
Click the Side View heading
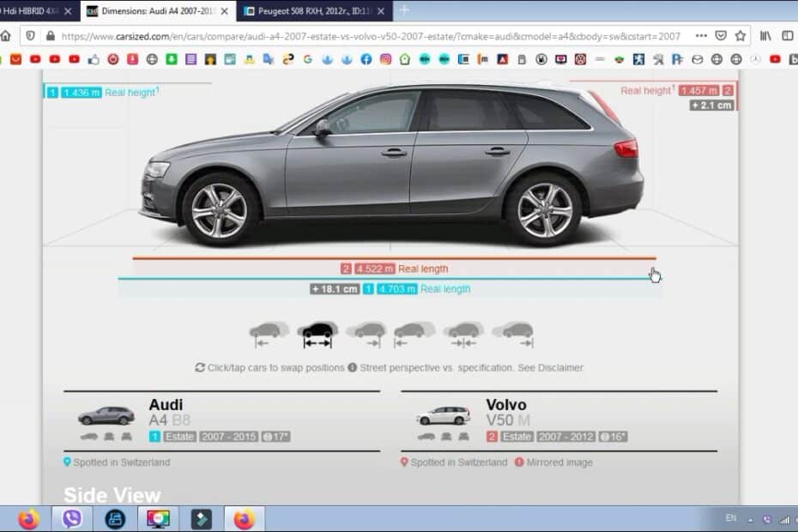click(112, 495)
